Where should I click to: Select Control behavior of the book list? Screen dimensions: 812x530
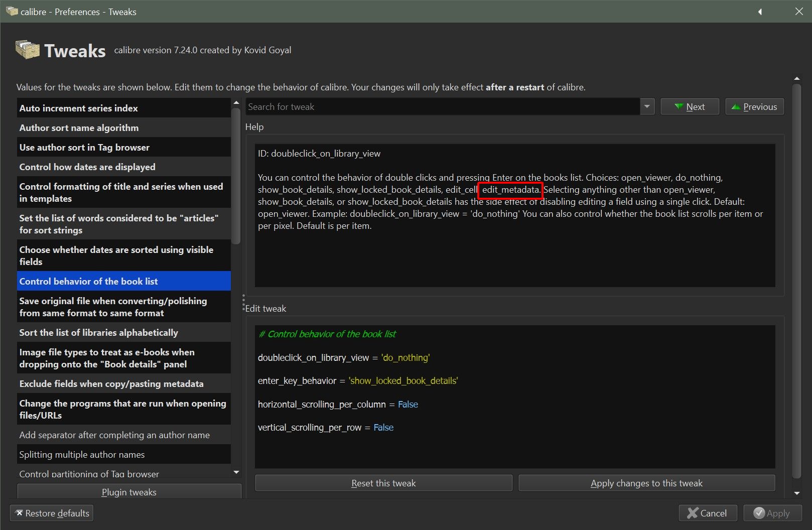tap(124, 281)
